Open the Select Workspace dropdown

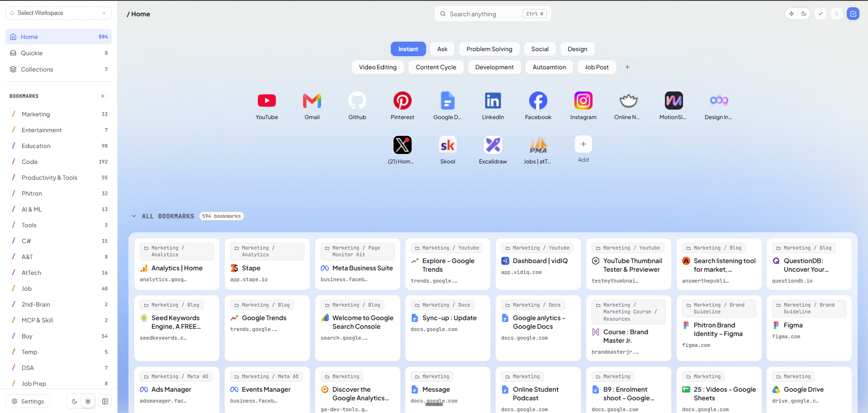(58, 13)
